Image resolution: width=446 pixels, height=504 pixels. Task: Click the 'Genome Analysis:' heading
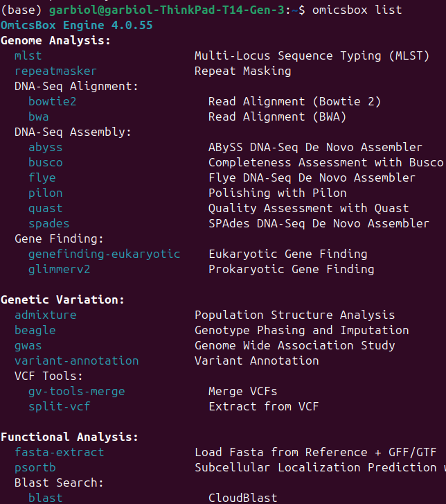tap(55, 40)
